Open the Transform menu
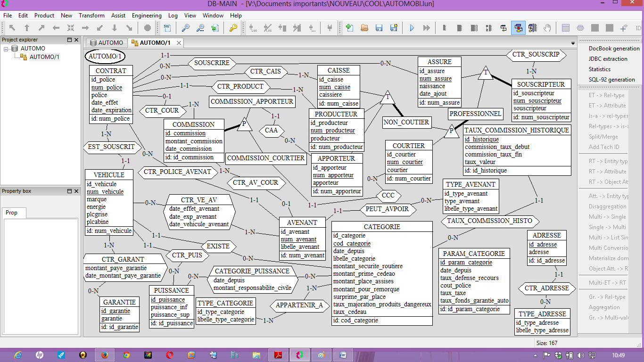The height and width of the screenshot is (362, 644). point(91,16)
